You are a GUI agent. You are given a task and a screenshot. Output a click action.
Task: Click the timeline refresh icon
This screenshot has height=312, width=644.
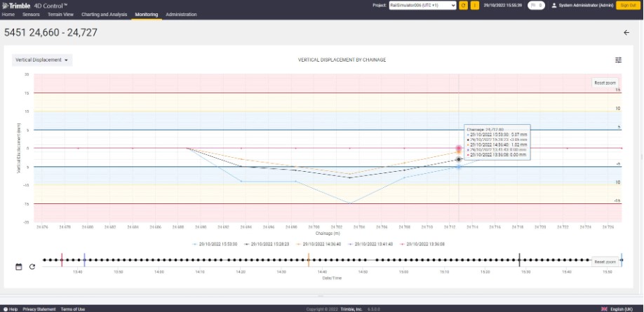[32, 266]
